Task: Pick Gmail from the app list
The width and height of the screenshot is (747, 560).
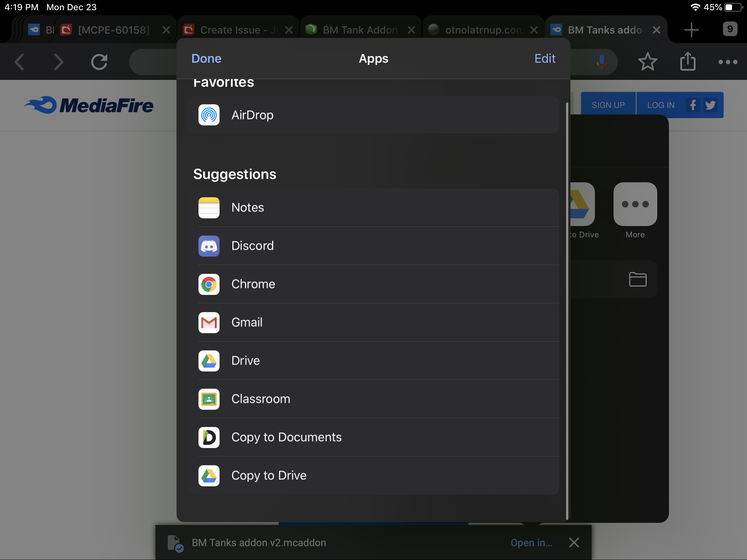Action: (x=247, y=323)
